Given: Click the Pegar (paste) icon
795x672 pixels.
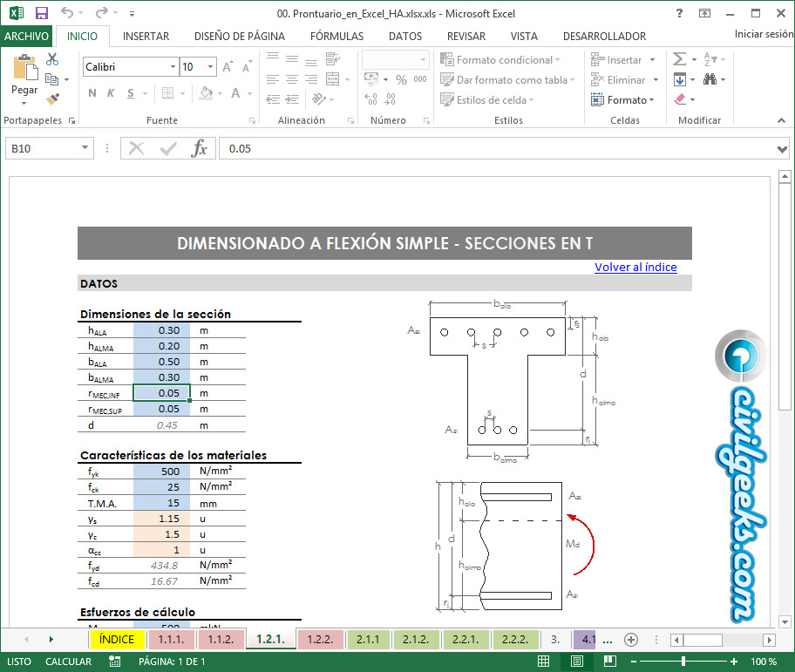Looking at the screenshot, I should click(24, 69).
